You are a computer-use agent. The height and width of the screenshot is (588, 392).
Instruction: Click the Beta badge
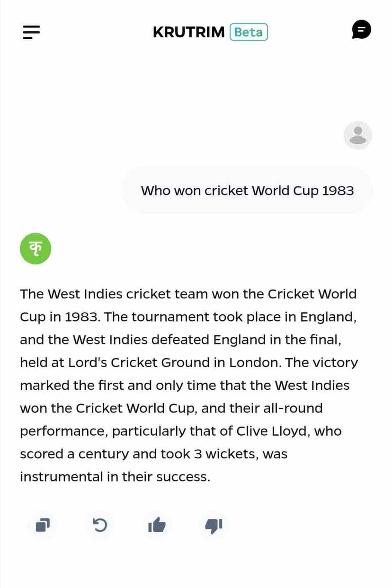(249, 32)
